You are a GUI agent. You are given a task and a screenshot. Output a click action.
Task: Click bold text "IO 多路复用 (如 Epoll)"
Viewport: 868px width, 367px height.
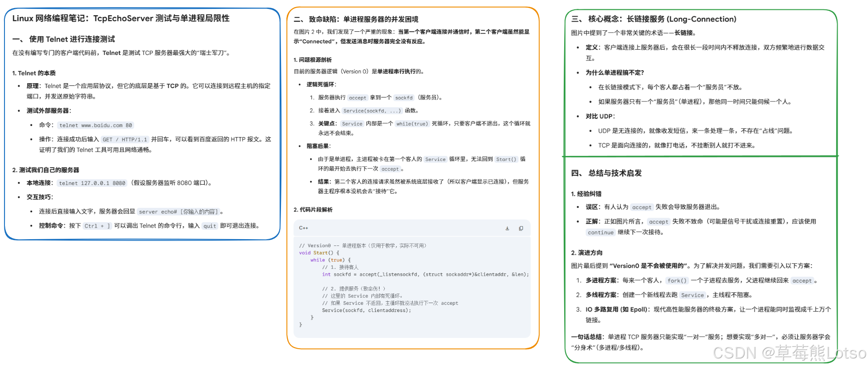(x=617, y=309)
